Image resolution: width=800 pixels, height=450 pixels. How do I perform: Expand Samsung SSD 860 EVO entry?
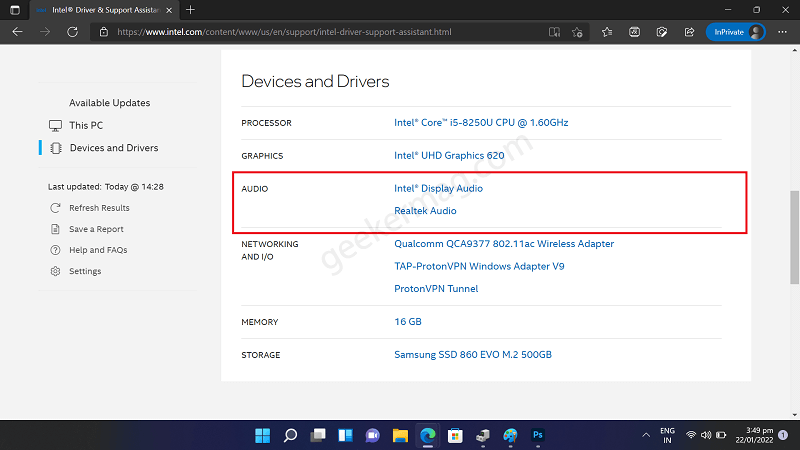click(x=473, y=355)
